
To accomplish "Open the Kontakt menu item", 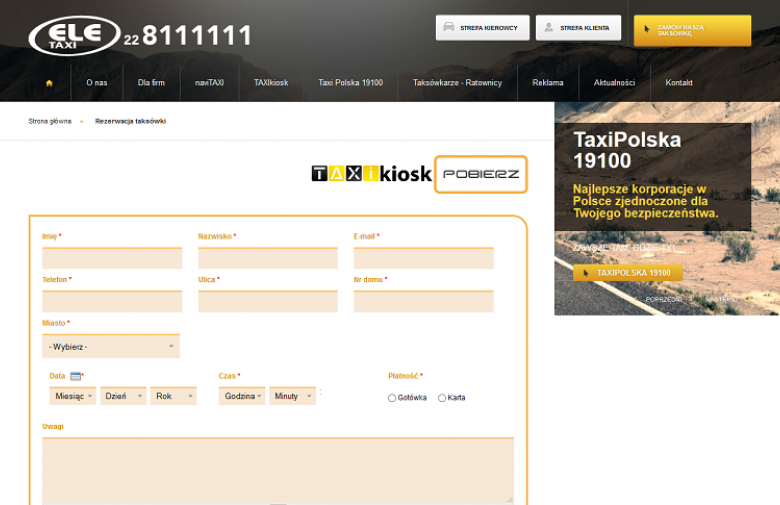I will click(x=679, y=83).
